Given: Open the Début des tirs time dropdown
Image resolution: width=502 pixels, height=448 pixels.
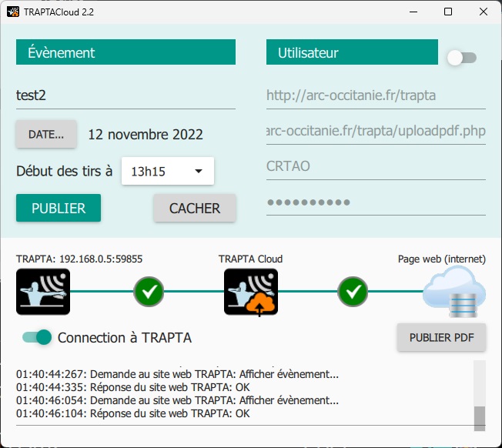Looking at the screenshot, I should click(167, 171).
